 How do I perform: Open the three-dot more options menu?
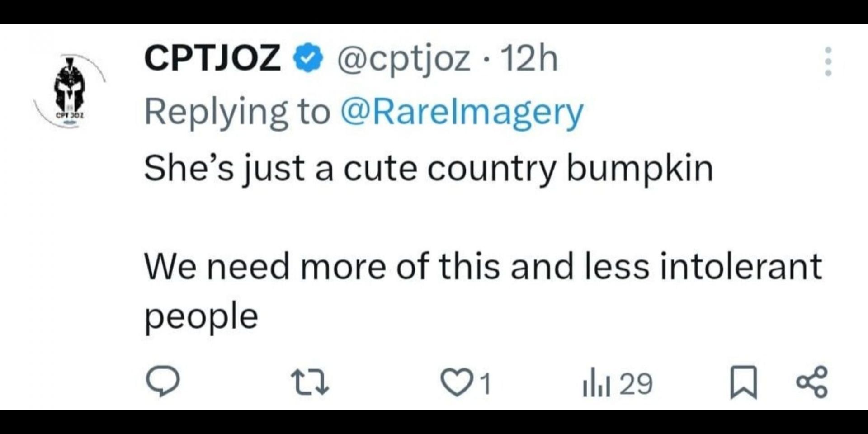coord(828,61)
